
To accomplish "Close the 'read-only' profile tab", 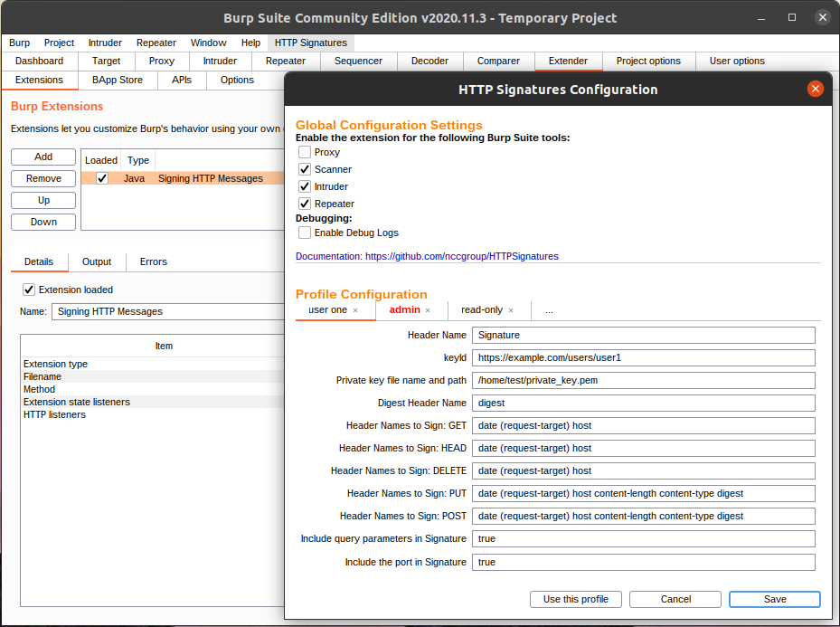I will coord(511,310).
